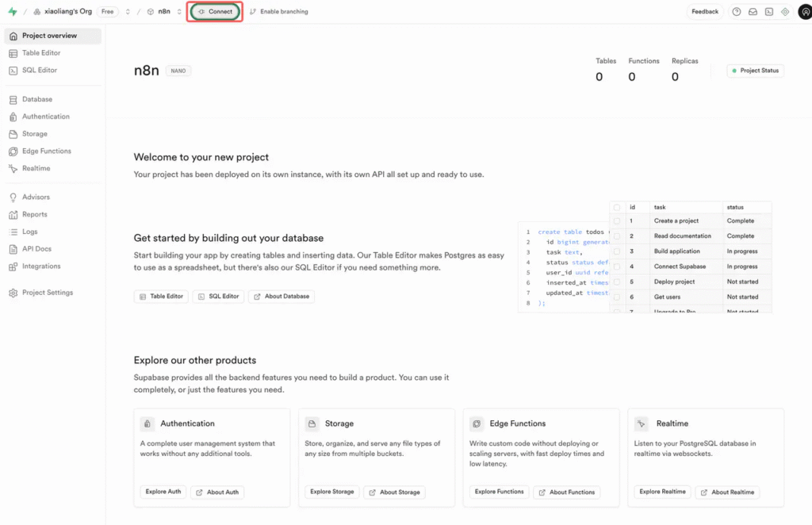Tick the header checkbox in todos table
Image resolution: width=812 pixels, height=525 pixels.
click(x=617, y=207)
